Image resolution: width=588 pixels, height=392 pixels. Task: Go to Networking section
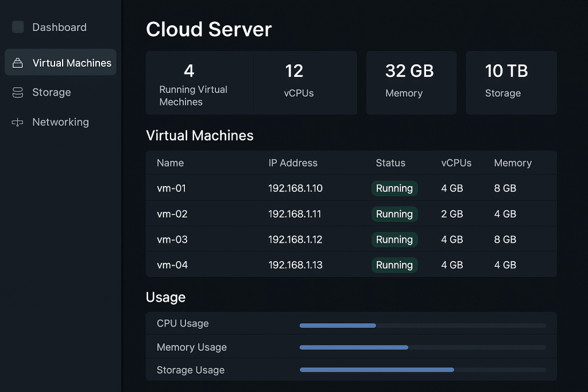point(60,122)
